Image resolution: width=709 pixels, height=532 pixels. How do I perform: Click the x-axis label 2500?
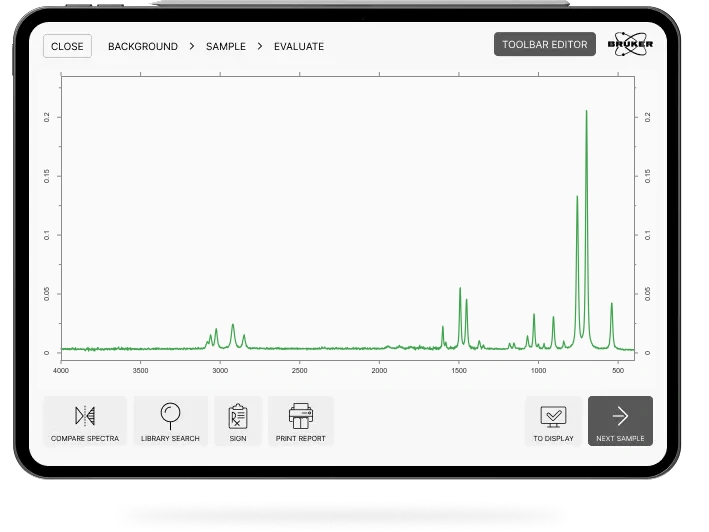click(x=299, y=371)
